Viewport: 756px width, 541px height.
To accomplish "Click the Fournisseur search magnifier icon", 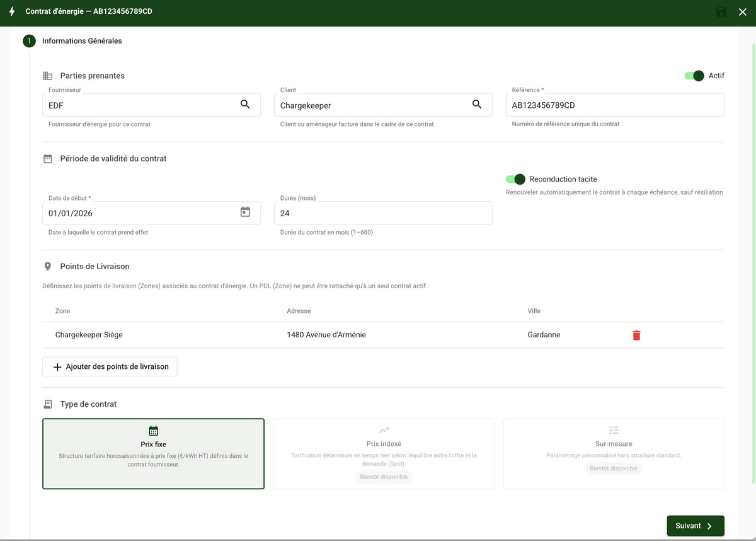I will [245, 105].
